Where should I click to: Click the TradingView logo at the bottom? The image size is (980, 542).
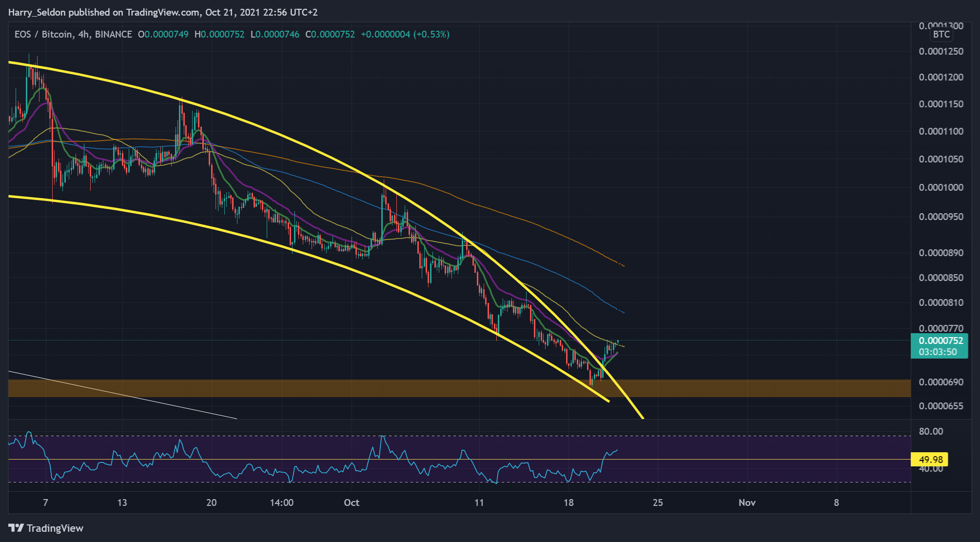pyautogui.click(x=46, y=528)
